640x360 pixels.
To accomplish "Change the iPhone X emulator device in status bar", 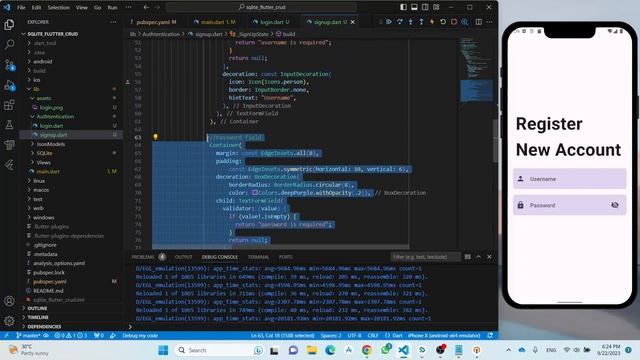I will coord(444,336).
